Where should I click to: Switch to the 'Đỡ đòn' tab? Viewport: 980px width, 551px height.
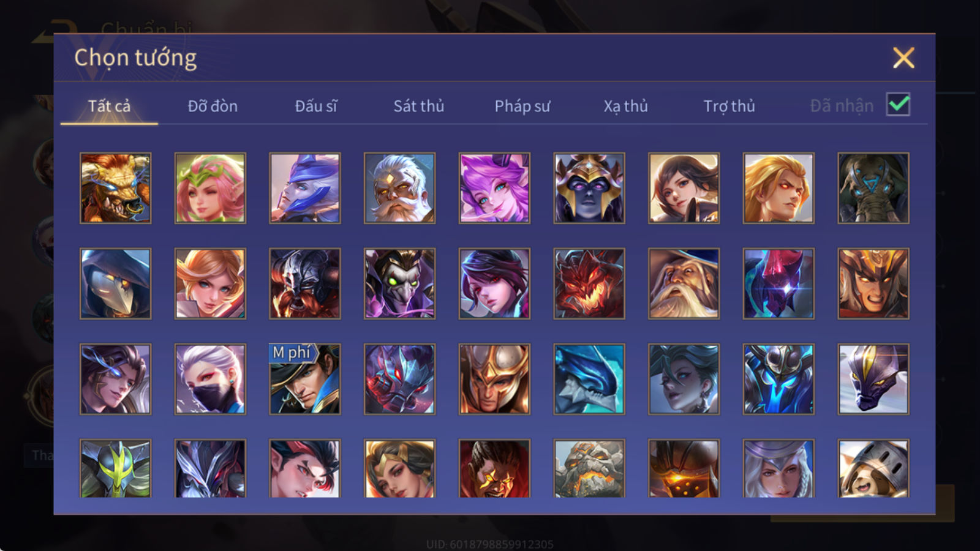click(x=213, y=106)
